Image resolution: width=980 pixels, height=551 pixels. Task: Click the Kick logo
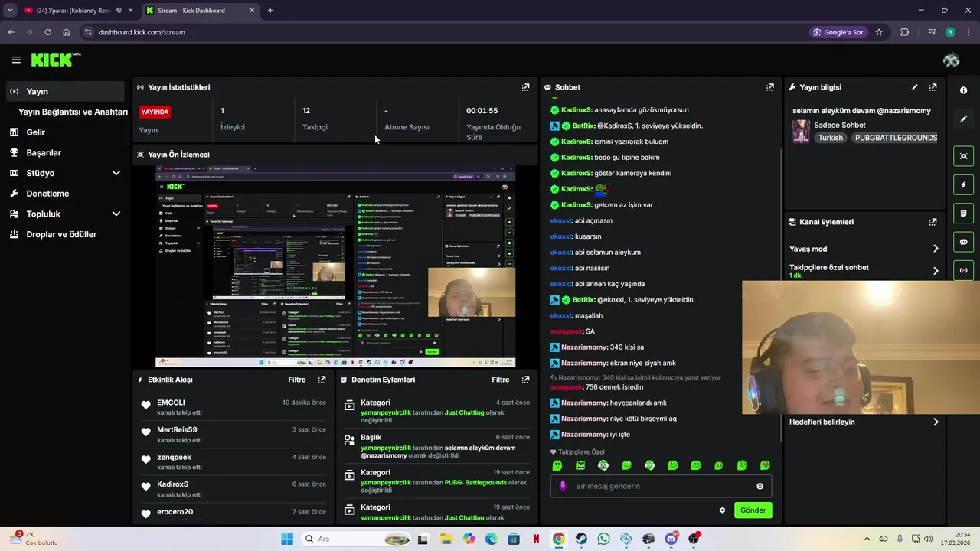click(55, 60)
